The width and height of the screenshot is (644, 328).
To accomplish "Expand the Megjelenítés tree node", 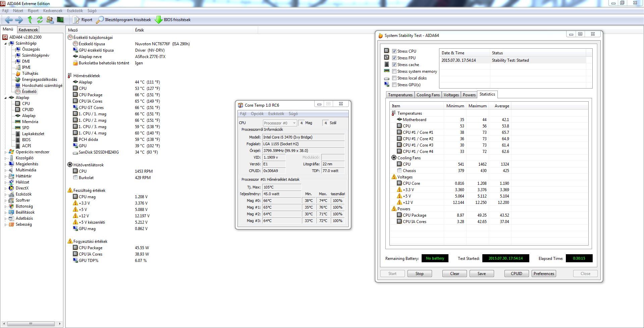I will 5,164.
